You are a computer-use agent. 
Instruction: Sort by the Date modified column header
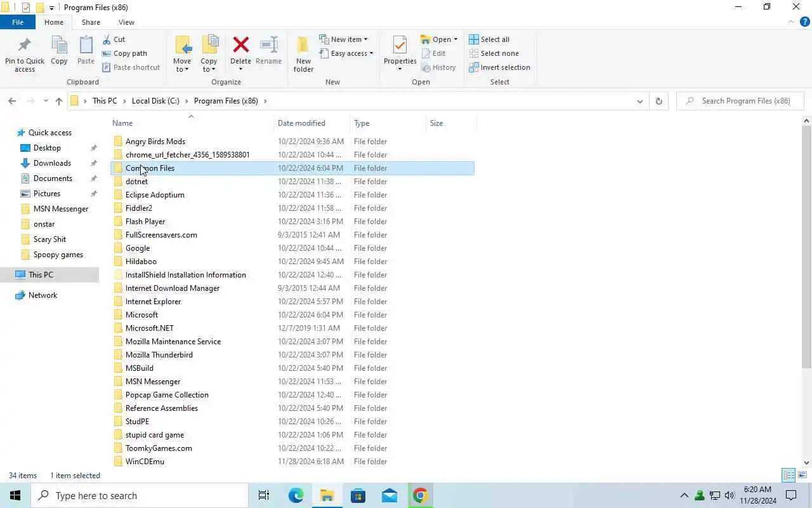coord(312,123)
